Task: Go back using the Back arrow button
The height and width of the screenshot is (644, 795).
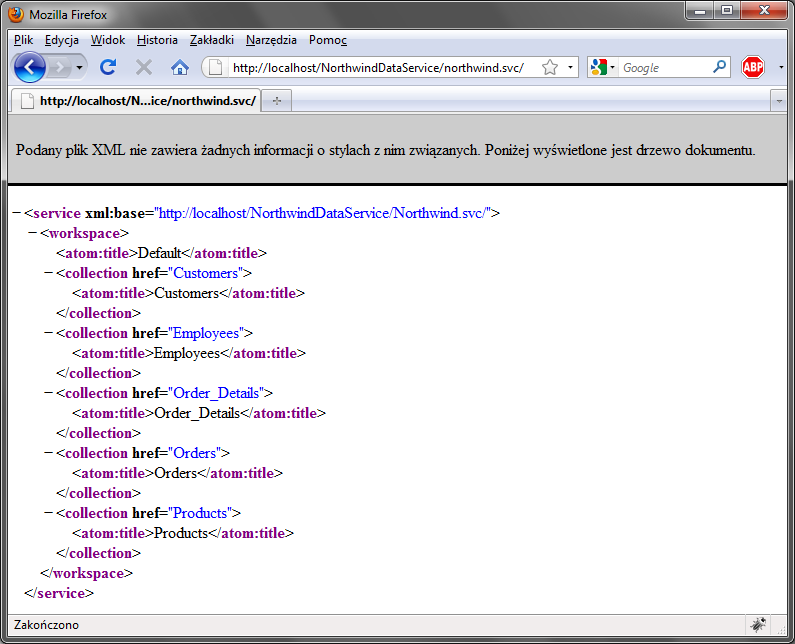Action: (29, 67)
